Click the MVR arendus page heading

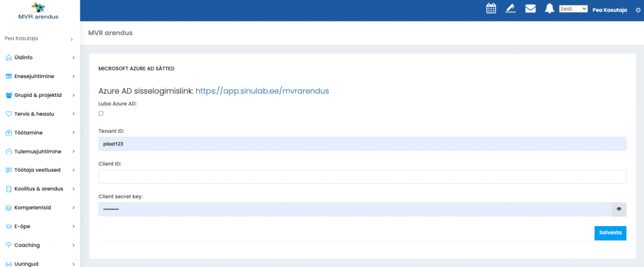click(x=111, y=33)
